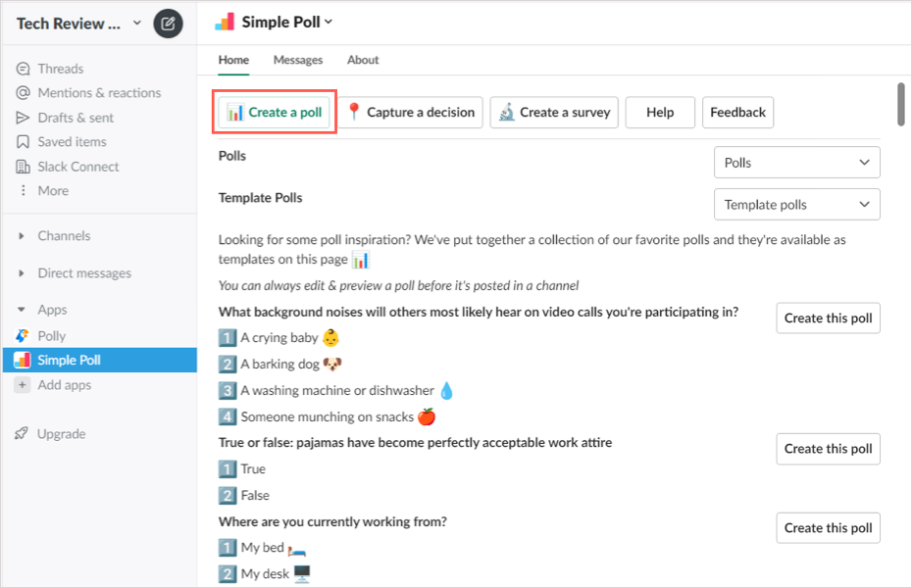Click the Upgrade rocket icon
This screenshot has height=588, width=912.
click(x=23, y=434)
